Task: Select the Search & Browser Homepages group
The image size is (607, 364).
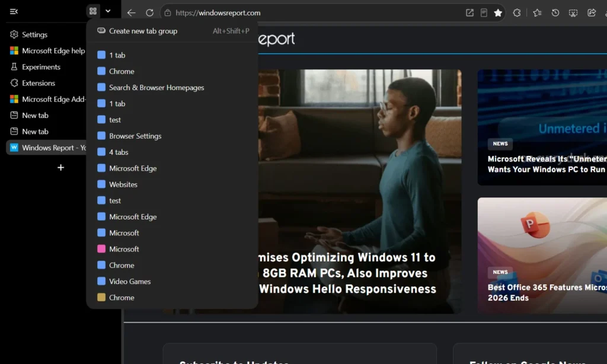Action: tap(172, 88)
